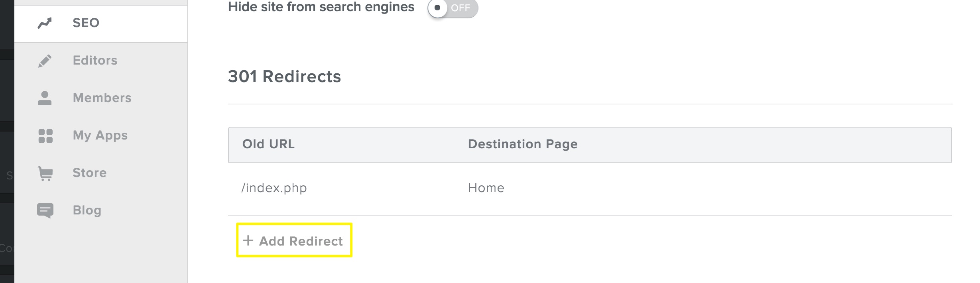
Task: Open the Blog settings label
Action: point(87,210)
